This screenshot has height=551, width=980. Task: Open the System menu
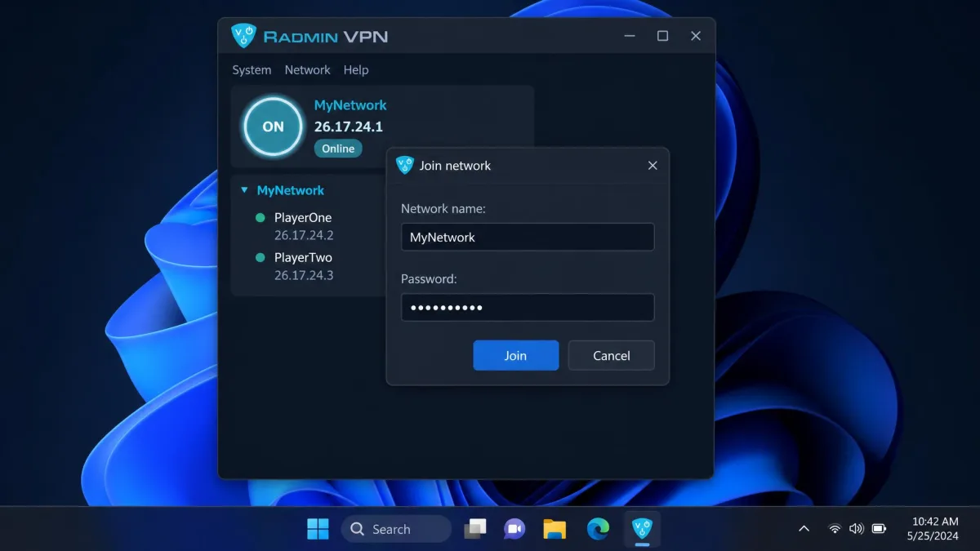pos(252,70)
